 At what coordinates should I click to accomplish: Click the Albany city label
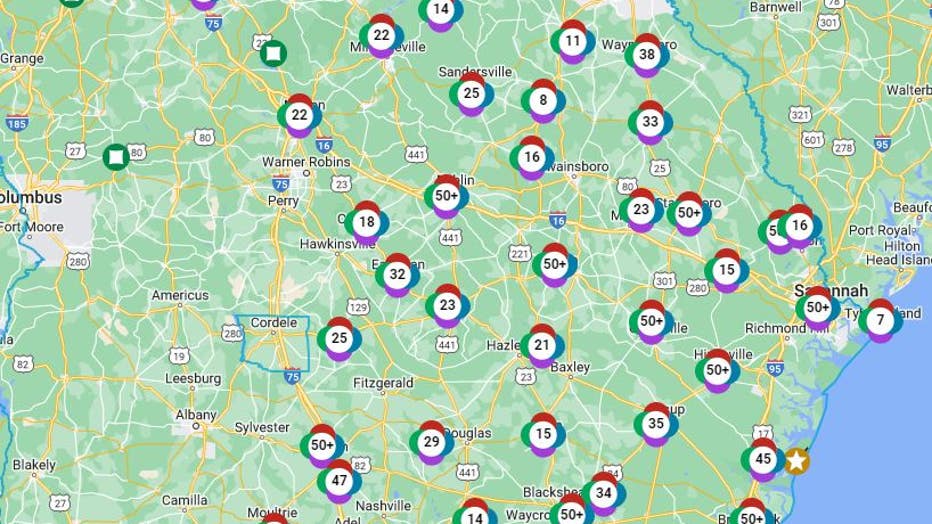196,415
